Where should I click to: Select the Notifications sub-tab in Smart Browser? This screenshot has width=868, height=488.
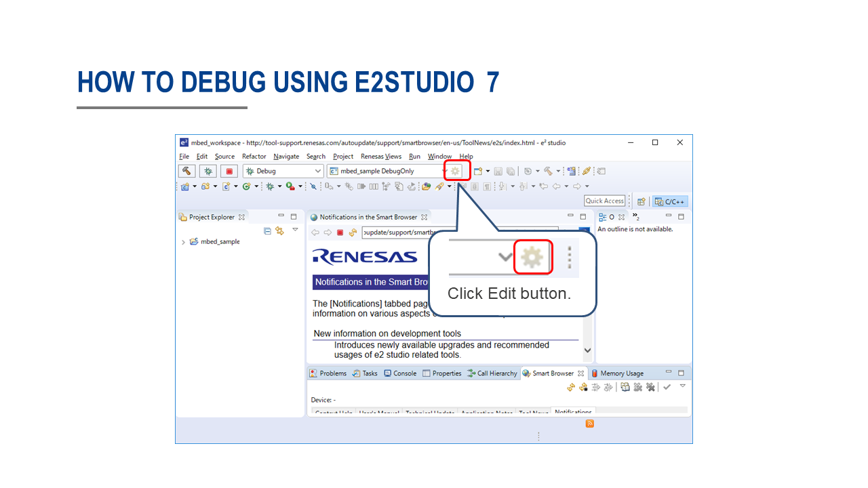[x=573, y=411]
